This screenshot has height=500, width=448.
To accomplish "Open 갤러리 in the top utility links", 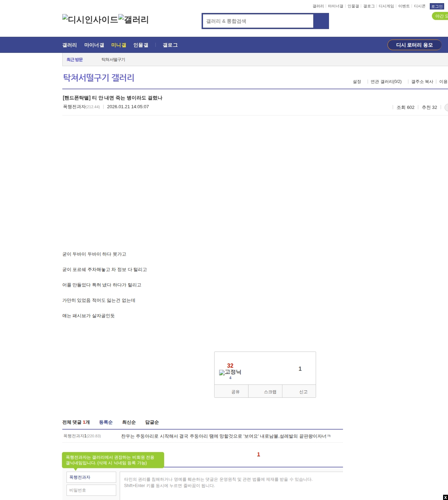I will click(x=318, y=6).
